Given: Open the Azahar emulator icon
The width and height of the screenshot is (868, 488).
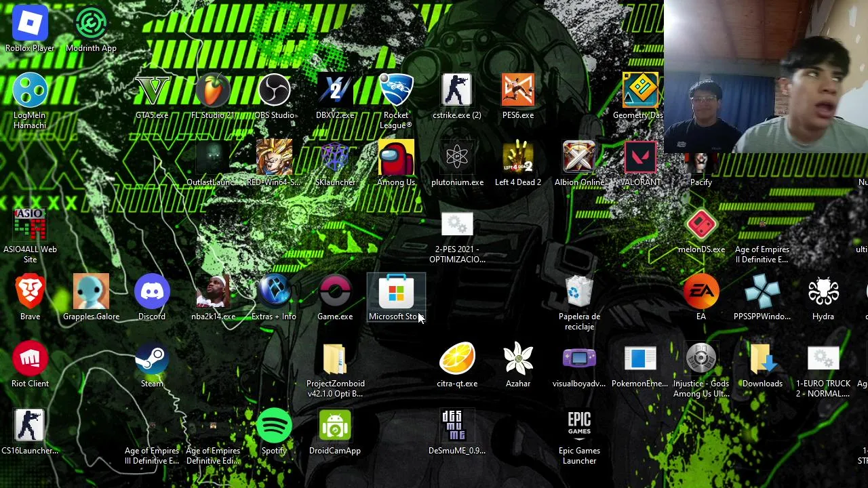Looking at the screenshot, I should tap(518, 359).
